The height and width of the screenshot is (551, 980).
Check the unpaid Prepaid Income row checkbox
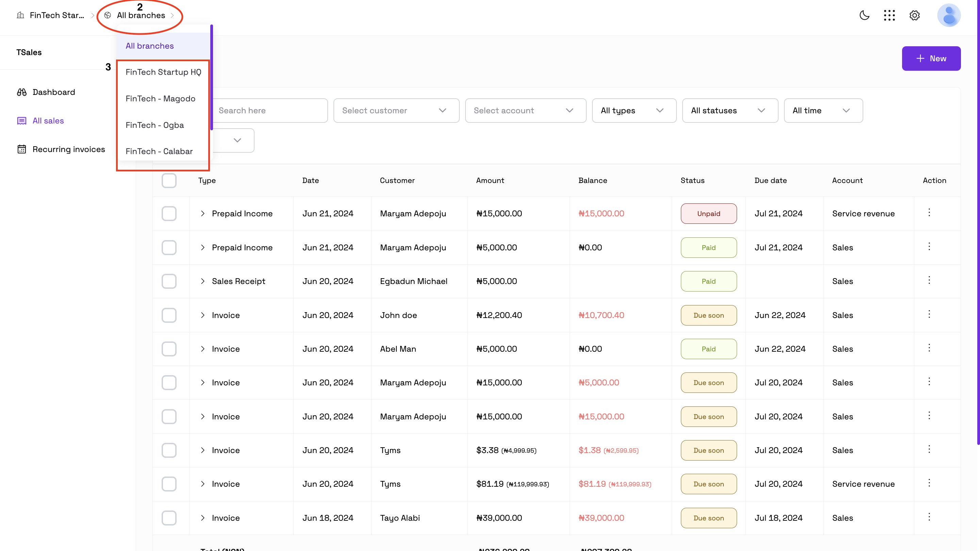point(169,214)
